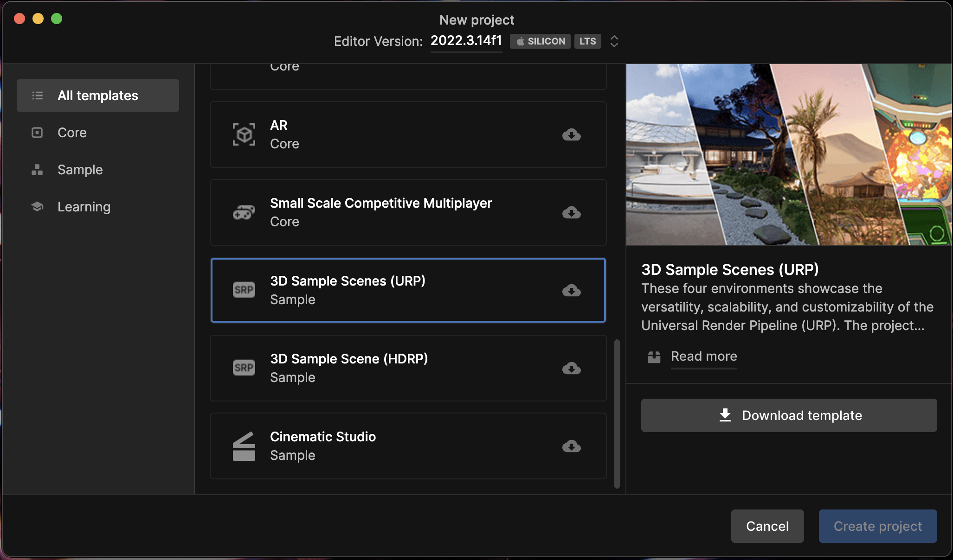This screenshot has height=560, width=953.
Task: Click the SRP icon for 3D Sample Scenes (URP)
Action: point(244,290)
